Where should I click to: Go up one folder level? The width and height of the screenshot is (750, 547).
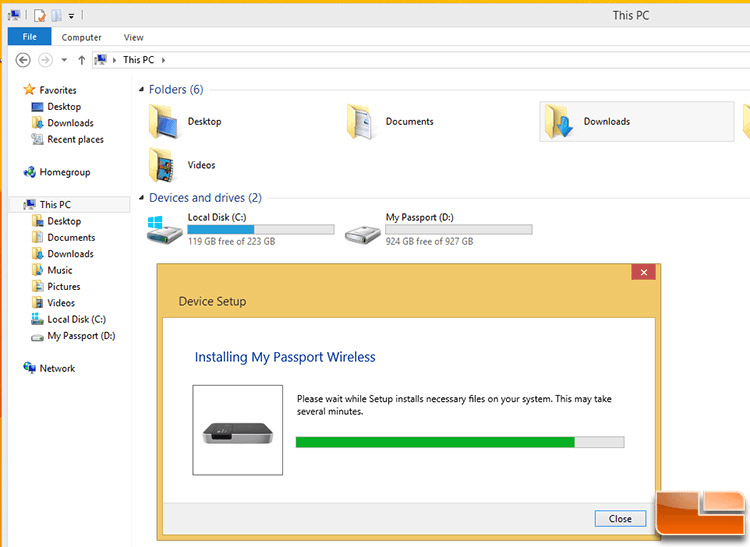click(x=82, y=60)
